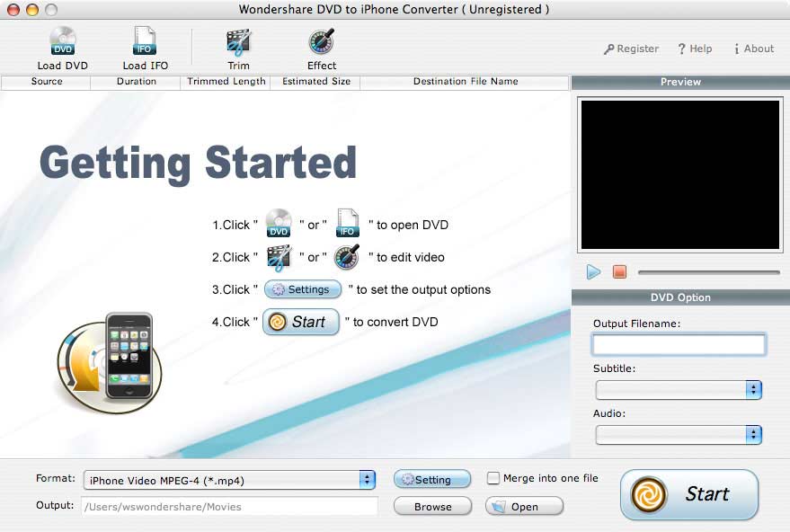
Task: Click the effect palette icon in step 2
Action: pyautogui.click(x=347, y=257)
